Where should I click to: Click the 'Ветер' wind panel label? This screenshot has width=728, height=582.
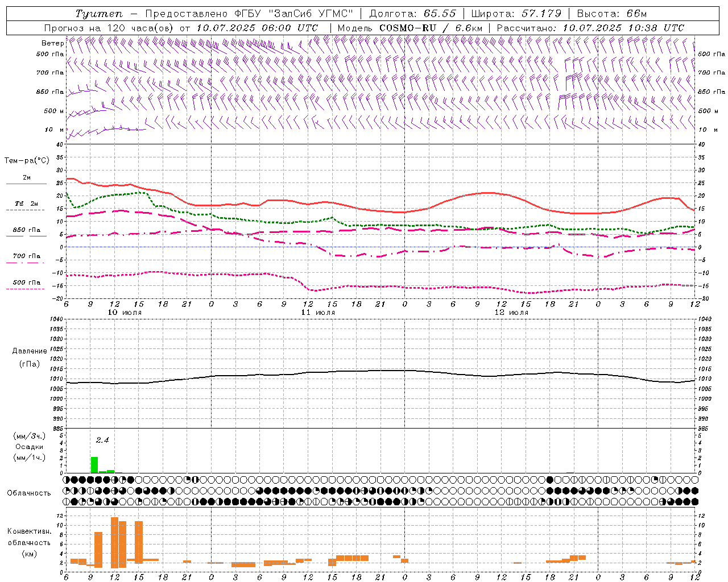pos(52,43)
